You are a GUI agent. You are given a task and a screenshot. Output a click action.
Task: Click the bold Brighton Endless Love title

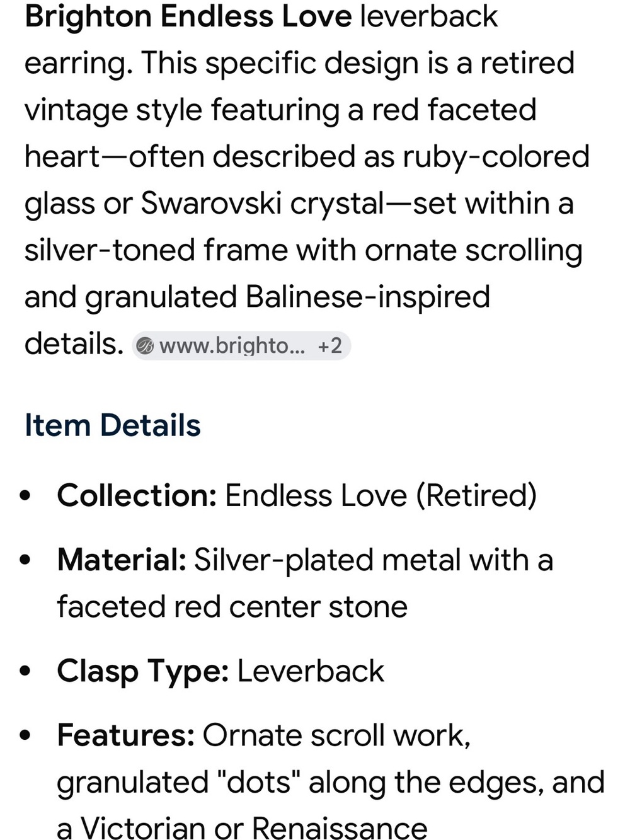(x=188, y=16)
